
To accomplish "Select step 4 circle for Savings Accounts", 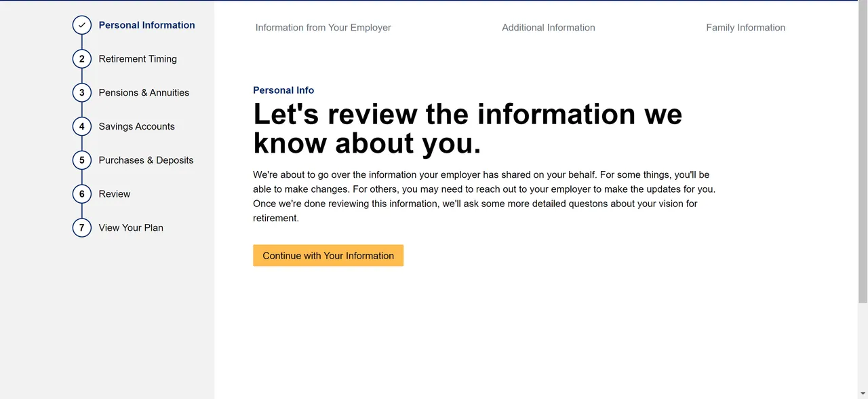I will click(x=81, y=126).
